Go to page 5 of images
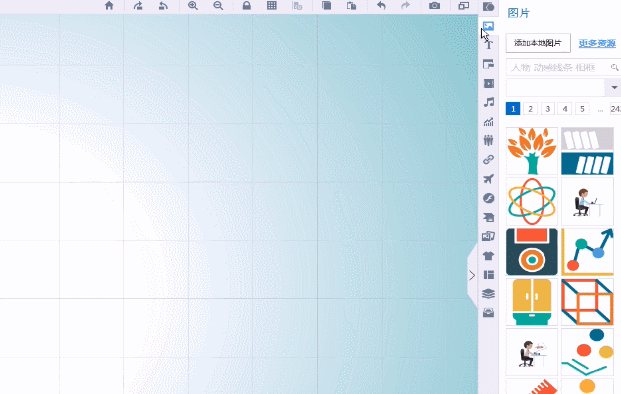The height and width of the screenshot is (394, 621). [582, 109]
